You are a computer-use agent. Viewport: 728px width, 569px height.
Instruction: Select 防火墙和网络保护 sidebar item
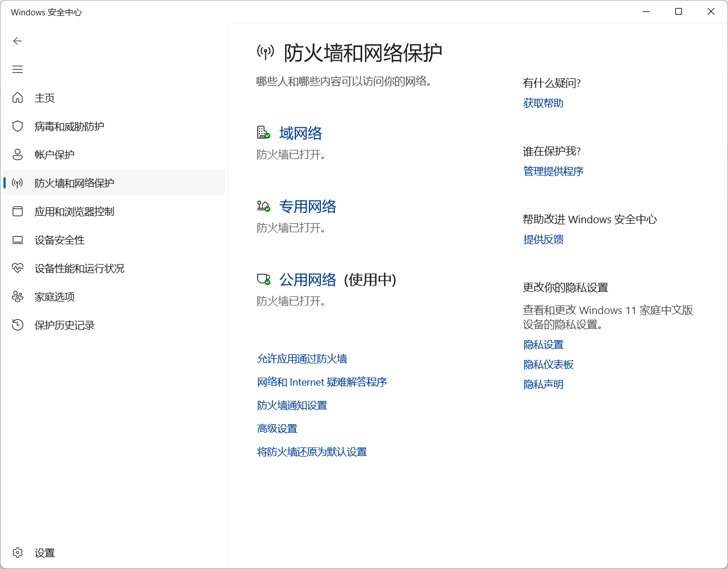pos(74,183)
